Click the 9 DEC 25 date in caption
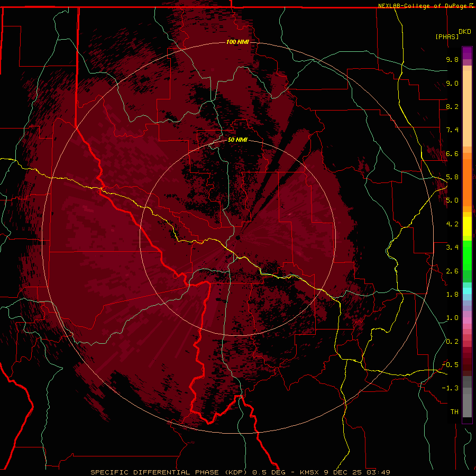476x476 pixels. (x=343, y=472)
